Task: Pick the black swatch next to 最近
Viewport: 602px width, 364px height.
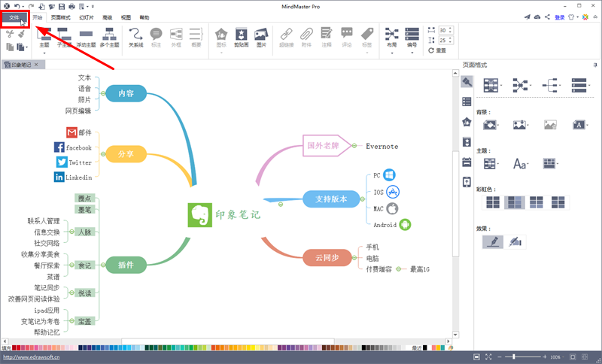Action: (x=425, y=348)
